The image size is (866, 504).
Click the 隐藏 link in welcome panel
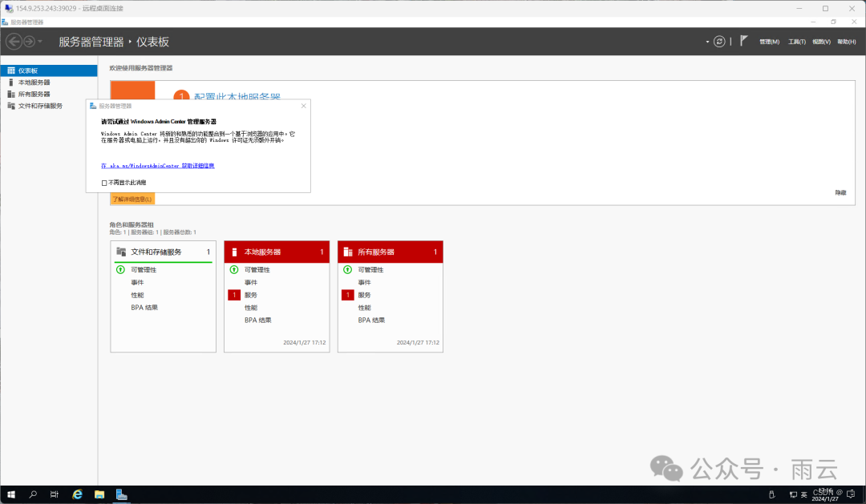coord(840,192)
